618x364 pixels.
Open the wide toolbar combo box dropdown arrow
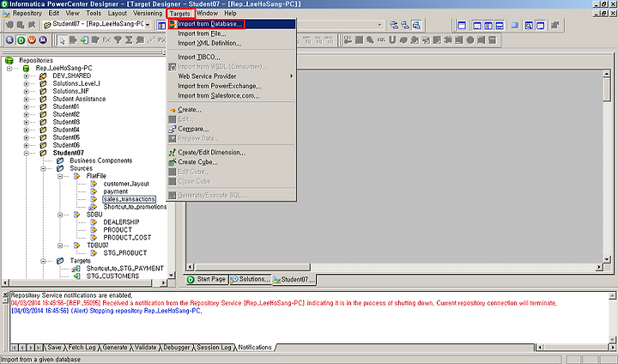coord(379,25)
